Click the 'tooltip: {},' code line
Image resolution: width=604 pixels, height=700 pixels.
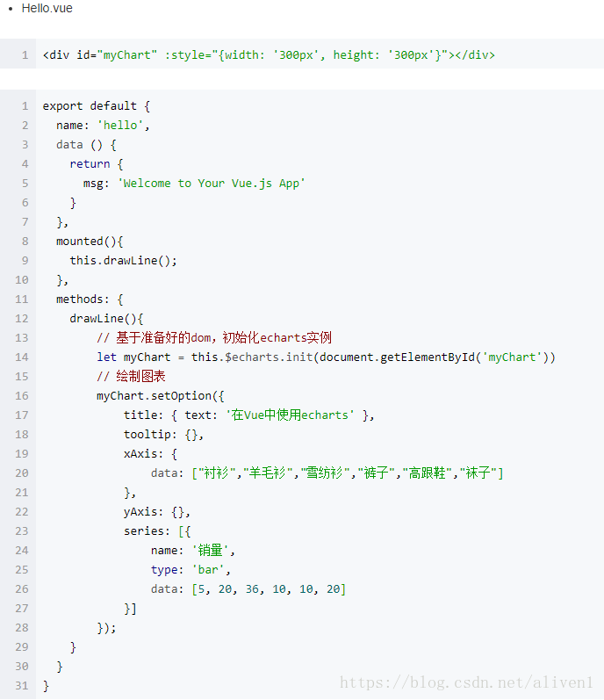coord(163,435)
